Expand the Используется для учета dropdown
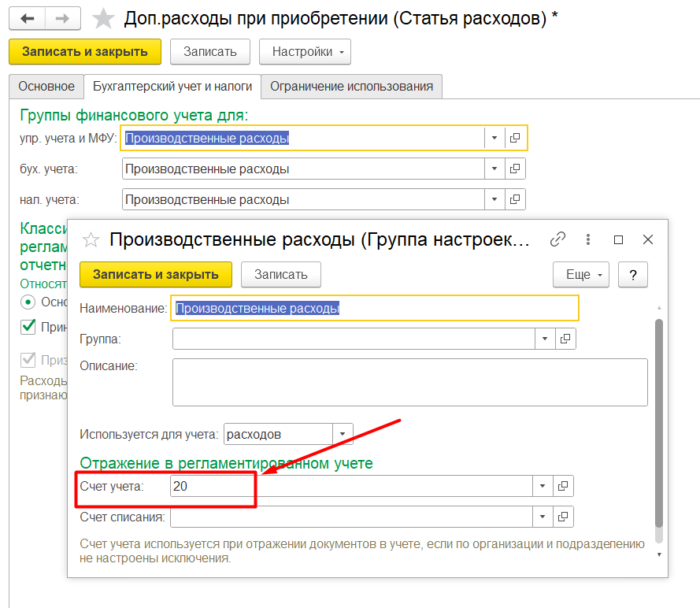The image size is (700, 608). tap(343, 434)
